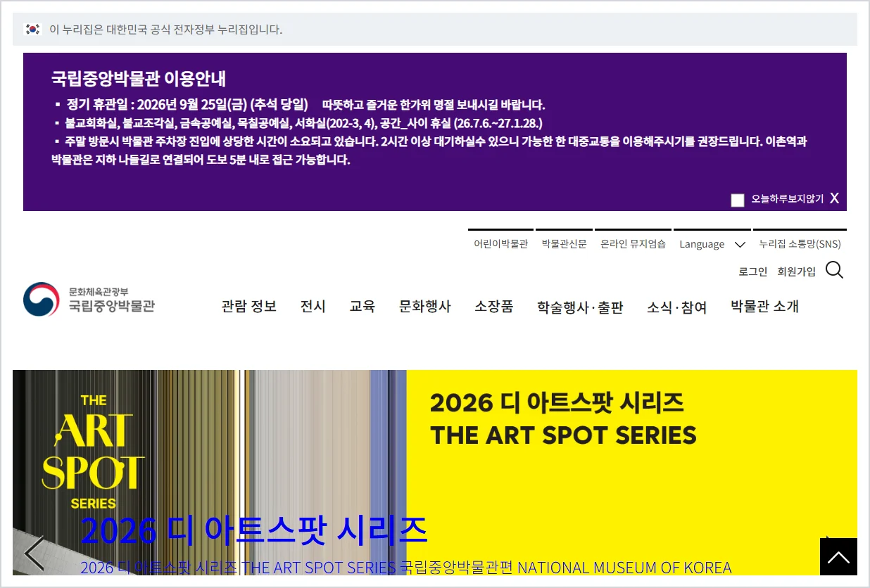Viewport: 870px width, 588px height.
Task: Click the Art Spot Series banner image
Action: click(435, 472)
